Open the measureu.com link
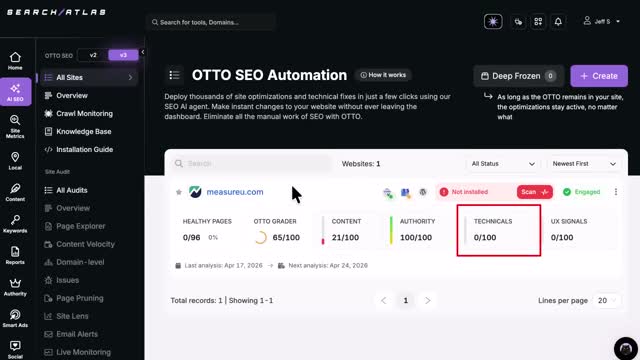This screenshot has width=640, height=360. pyautogui.click(x=235, y=192)
